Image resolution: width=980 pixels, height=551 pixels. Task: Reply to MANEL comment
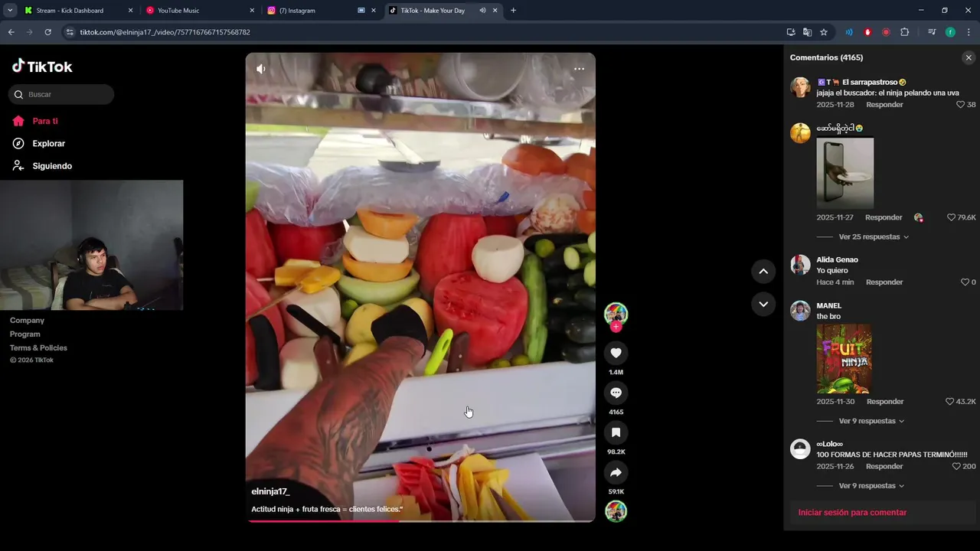tap(885, 402)
